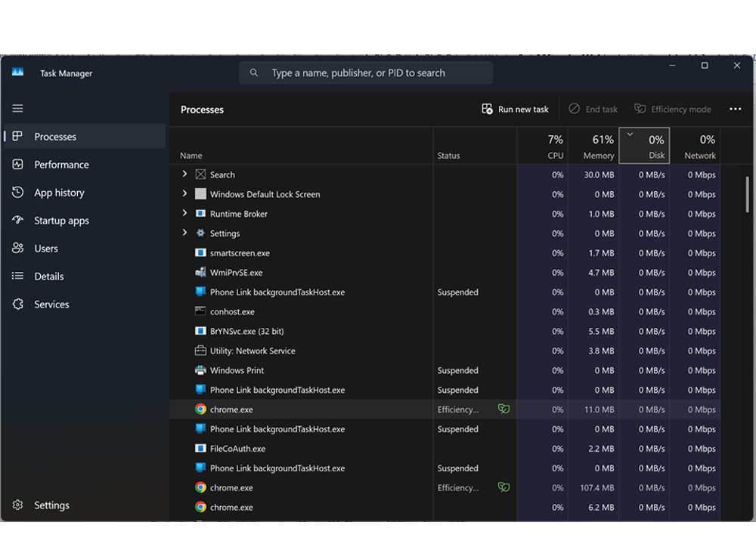This screenshot has width=756, height=553.
Task: Expand the Windows Default Lock Screen group
Action: (x=184, y=194)
